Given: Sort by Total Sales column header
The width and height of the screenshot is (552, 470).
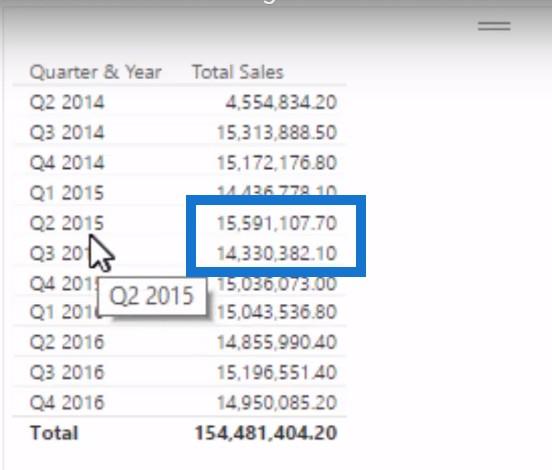Looking at the screenshot, I should (x=238, y=72).
